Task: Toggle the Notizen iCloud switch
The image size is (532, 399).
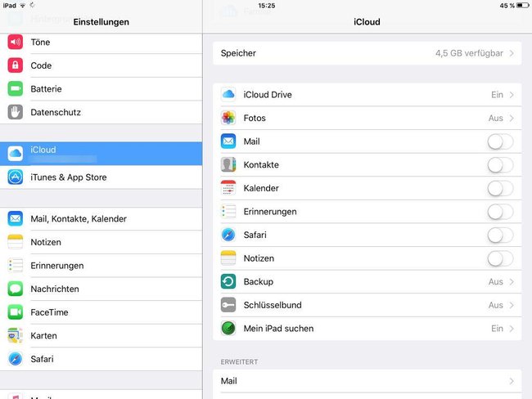Action: tap(500, 258)
